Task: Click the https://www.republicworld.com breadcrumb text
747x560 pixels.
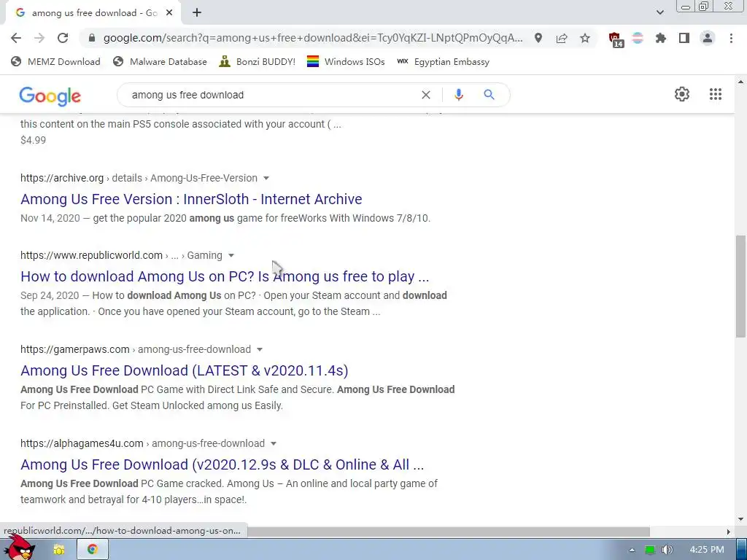Action: 91,255
